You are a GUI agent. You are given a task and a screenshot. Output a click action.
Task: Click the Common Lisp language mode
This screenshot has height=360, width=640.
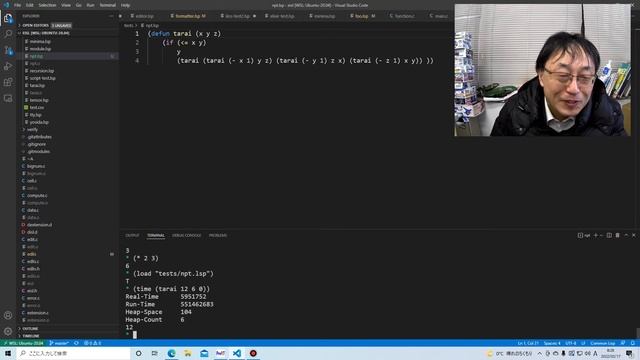click(602, 343)
